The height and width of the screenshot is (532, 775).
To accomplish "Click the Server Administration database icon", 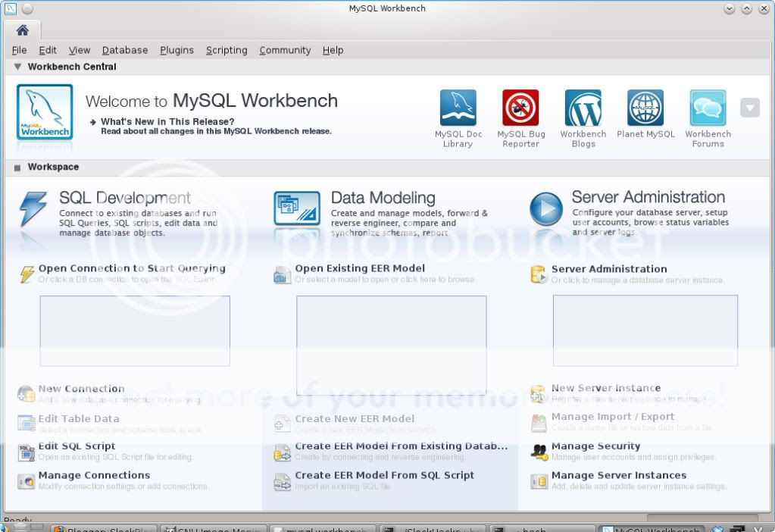I will coord(539,275).
